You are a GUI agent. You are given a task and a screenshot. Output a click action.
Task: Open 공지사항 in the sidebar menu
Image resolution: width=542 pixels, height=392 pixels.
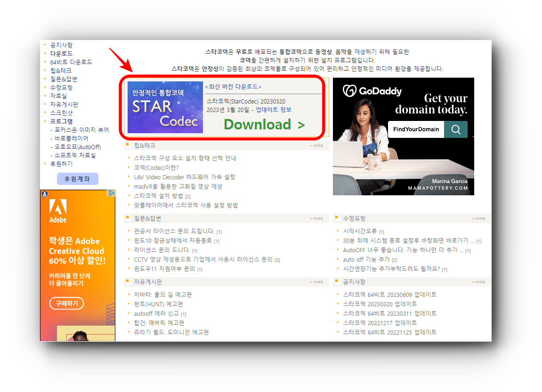pos(61,45)
